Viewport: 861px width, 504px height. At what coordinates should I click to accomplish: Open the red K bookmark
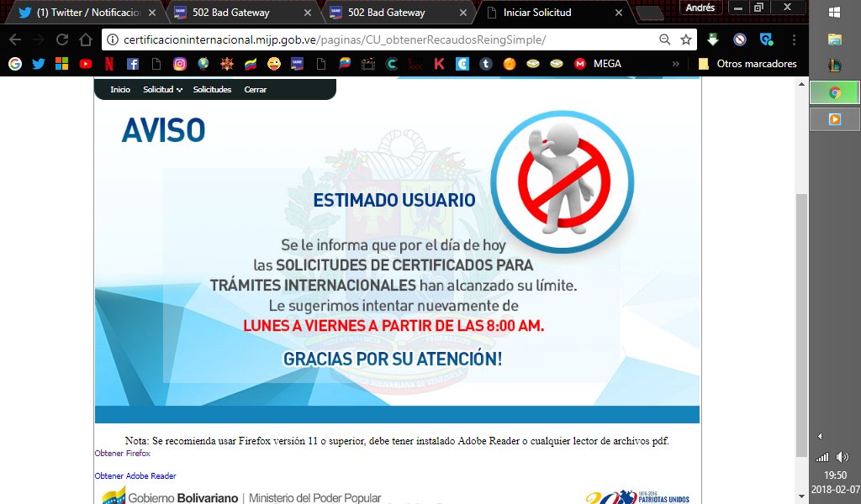click(x=439, y=64)
